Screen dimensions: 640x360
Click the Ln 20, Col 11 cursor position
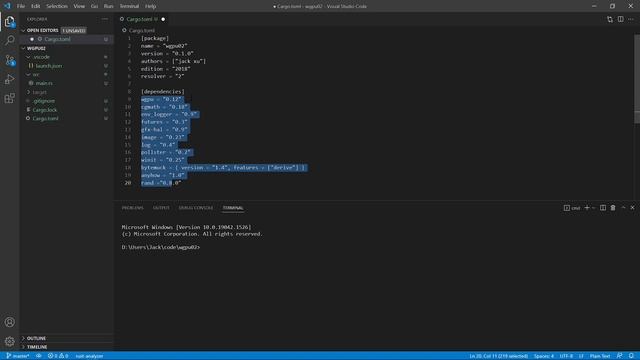[x=498, y=356]
